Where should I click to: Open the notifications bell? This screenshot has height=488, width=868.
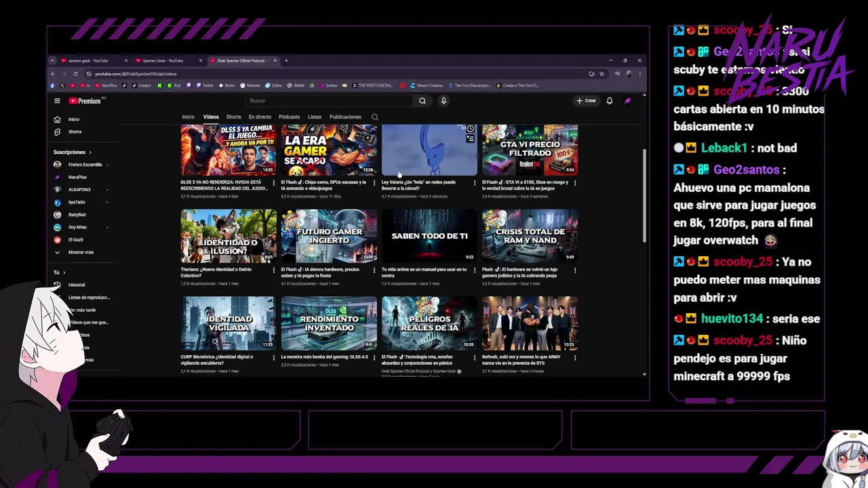tap(610, 101)
